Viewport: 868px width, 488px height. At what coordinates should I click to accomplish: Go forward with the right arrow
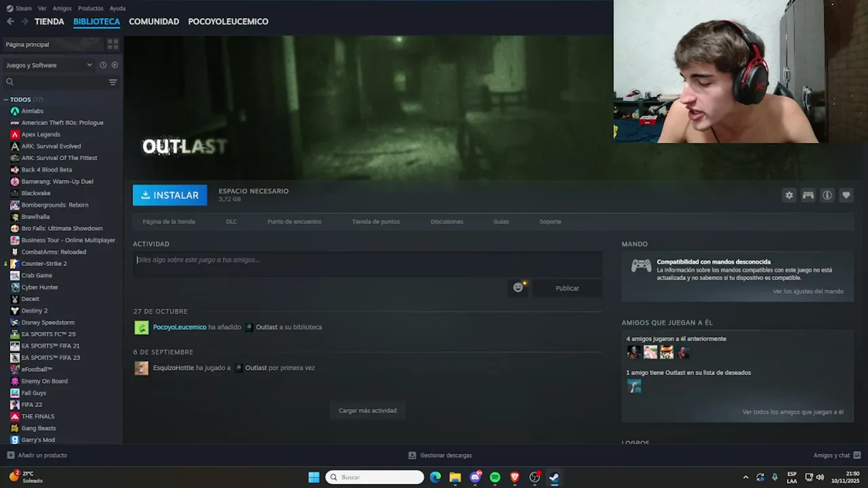click(x=24, y=22)
